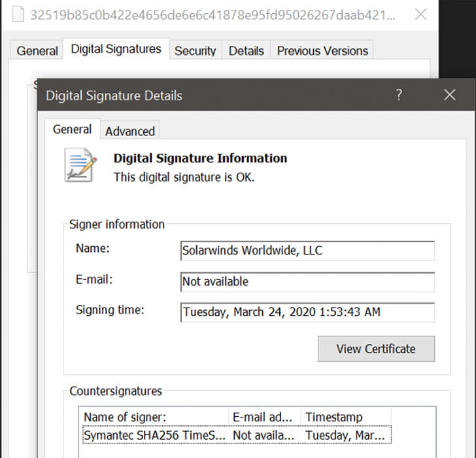Switch to the Security tab
476x458 pixels.
195,51
